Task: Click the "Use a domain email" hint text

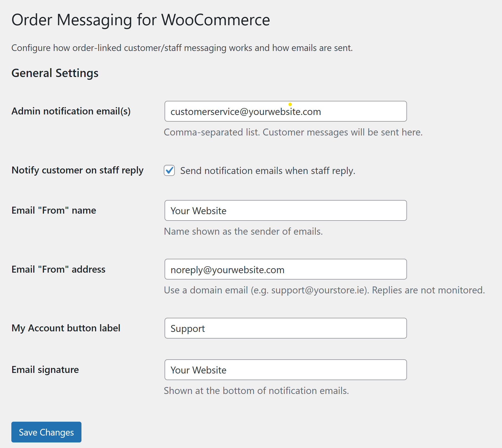Action: click(x=324, y=290)
